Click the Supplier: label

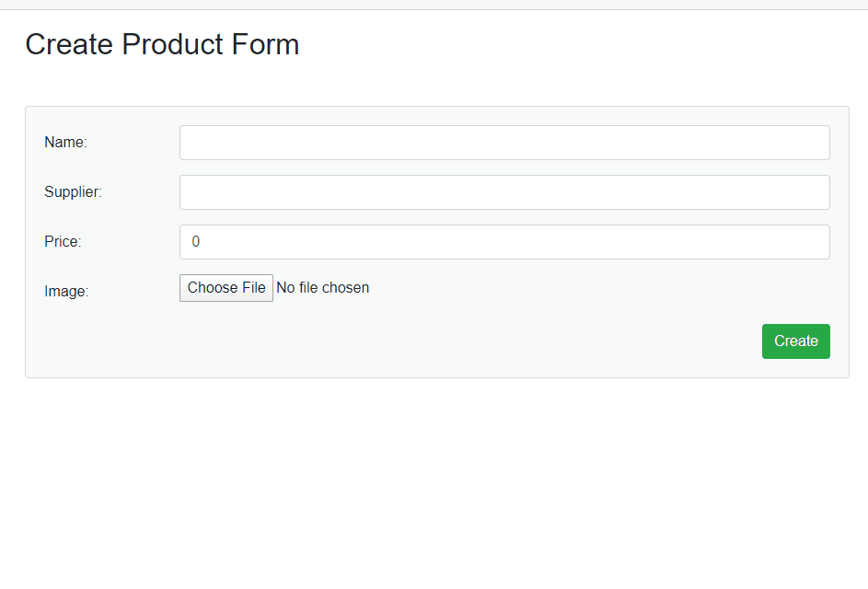(x=73, y=192)
